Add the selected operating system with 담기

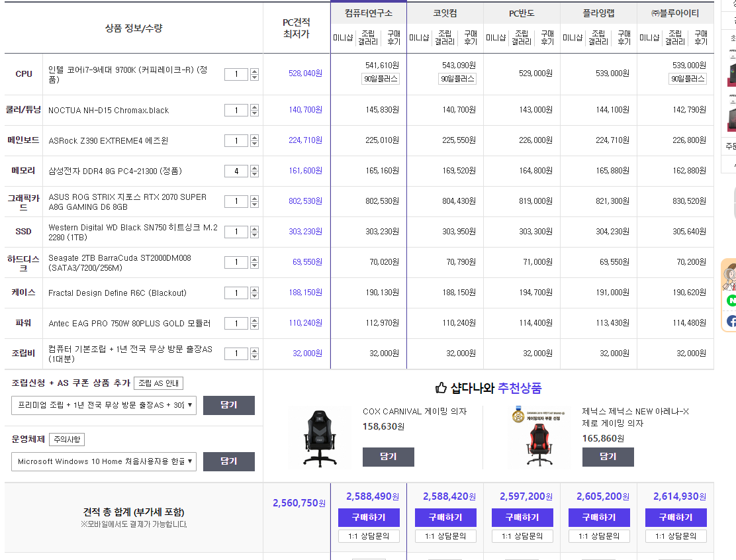coord(228,461)
